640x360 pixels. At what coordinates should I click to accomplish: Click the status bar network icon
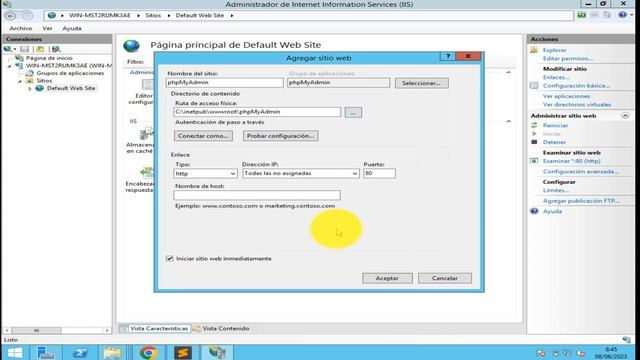[x=626, y=340]
